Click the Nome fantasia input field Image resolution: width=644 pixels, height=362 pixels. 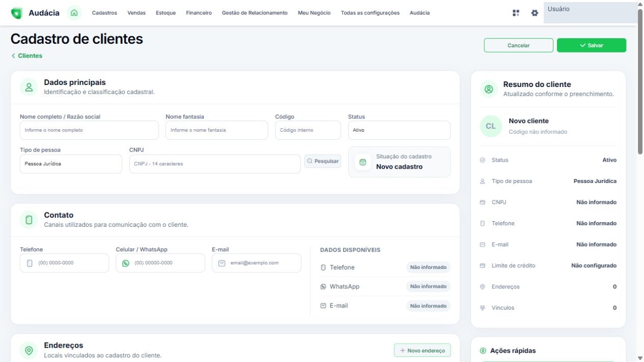[217, 130]
